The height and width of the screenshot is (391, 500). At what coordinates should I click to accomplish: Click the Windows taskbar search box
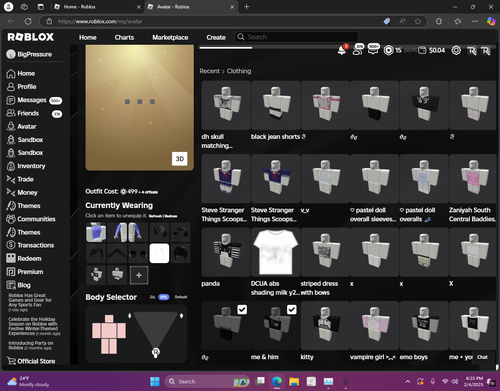pyautogui.click(x=208, y=381)
